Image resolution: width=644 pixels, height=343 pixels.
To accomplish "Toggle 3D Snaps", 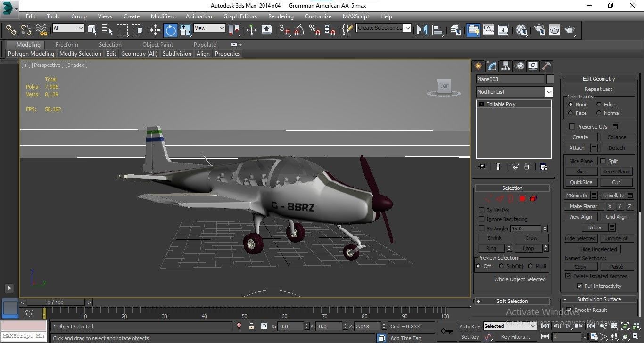I will (x=284, y=30).
